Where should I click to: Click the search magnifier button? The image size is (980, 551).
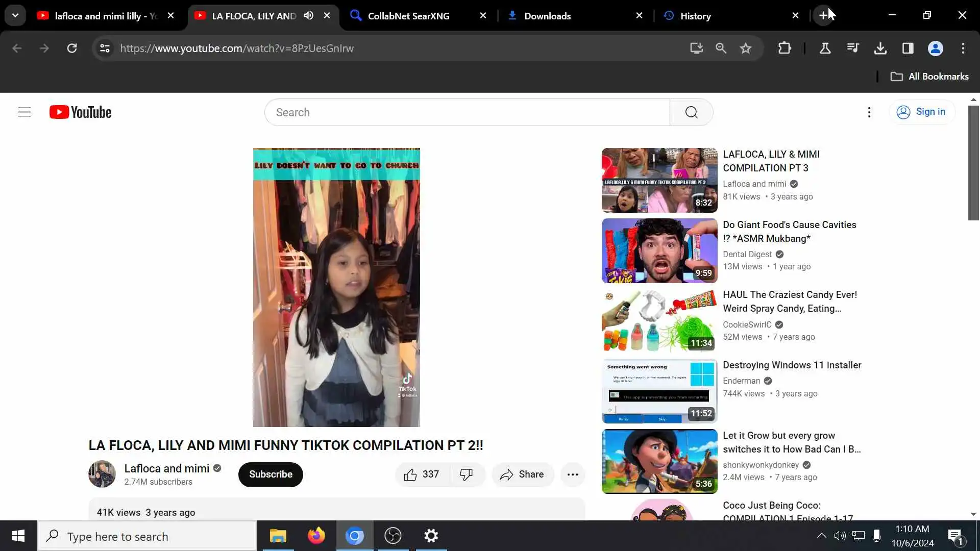coord(691,112)
